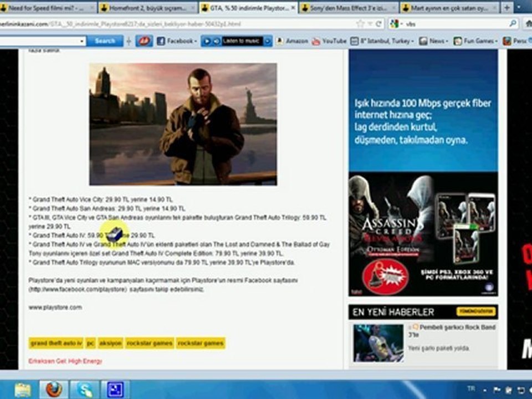Image resolution: width=532 pixels, height=399 pixels.
Task: Toggle the music player speaker icon
Action: click(217, 41)
